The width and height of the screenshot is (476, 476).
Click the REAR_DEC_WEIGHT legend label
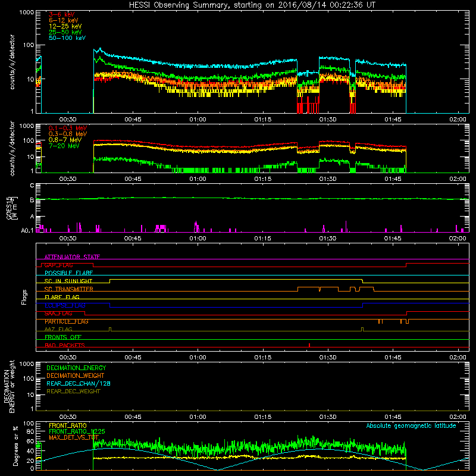[73, 392]
